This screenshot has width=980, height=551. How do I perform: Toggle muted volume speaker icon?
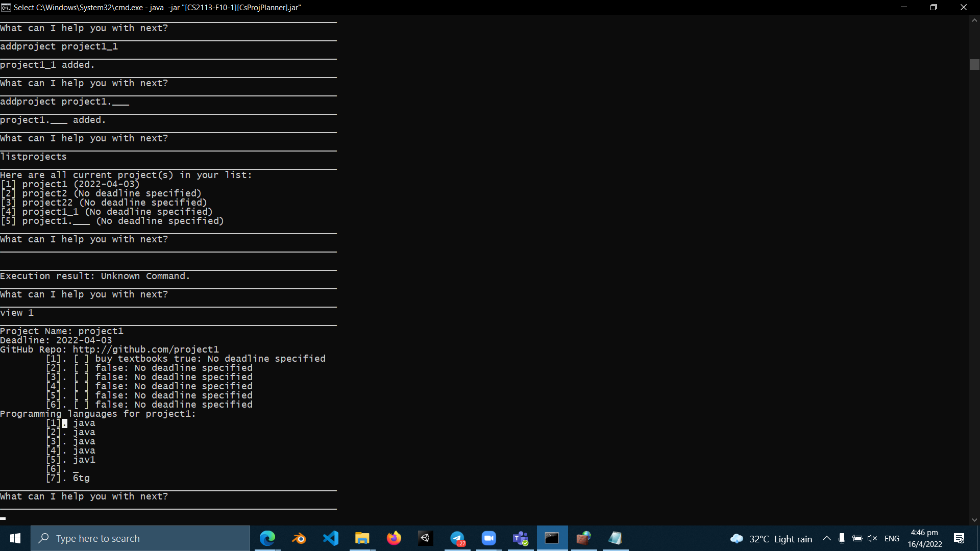(x=872, y=539)
